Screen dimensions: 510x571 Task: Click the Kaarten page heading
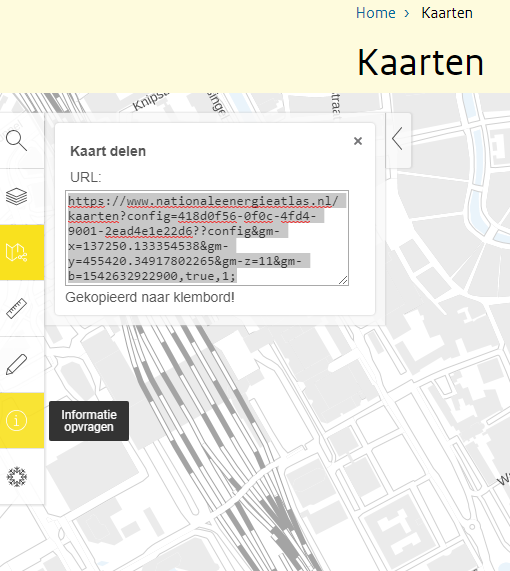click(x=421, y=63)
